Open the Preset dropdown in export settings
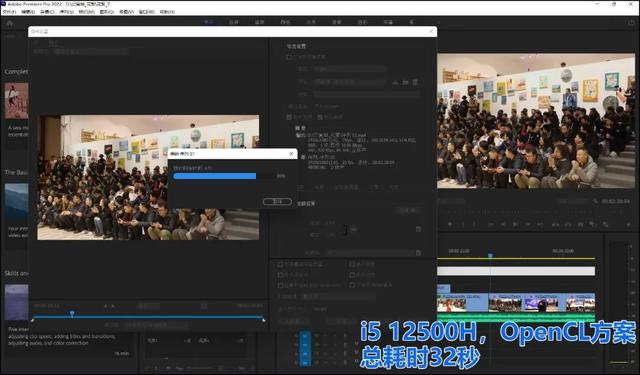Image resolution: width=640 pixels, height=375 pixels. point(350,82)
